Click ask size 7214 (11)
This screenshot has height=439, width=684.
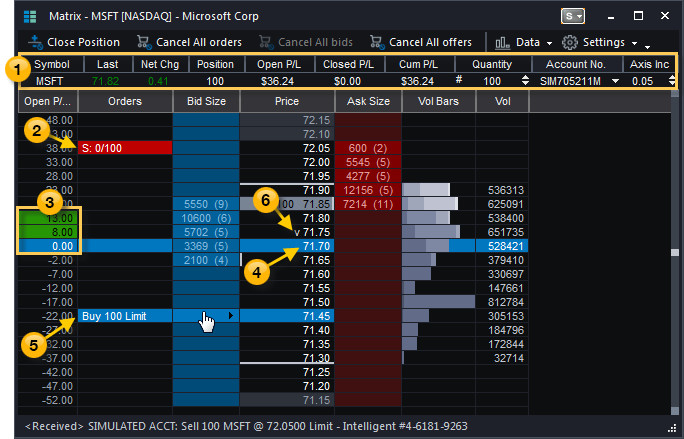[368, 204]
